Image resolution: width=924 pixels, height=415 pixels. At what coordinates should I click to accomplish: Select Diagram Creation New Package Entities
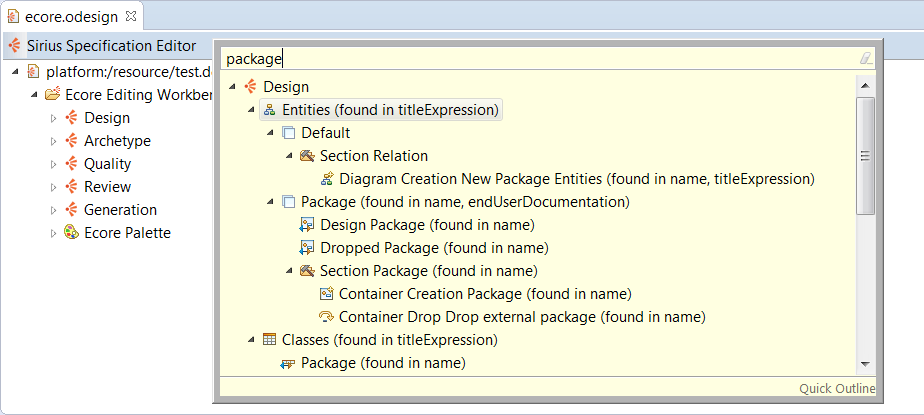[577, 179]
